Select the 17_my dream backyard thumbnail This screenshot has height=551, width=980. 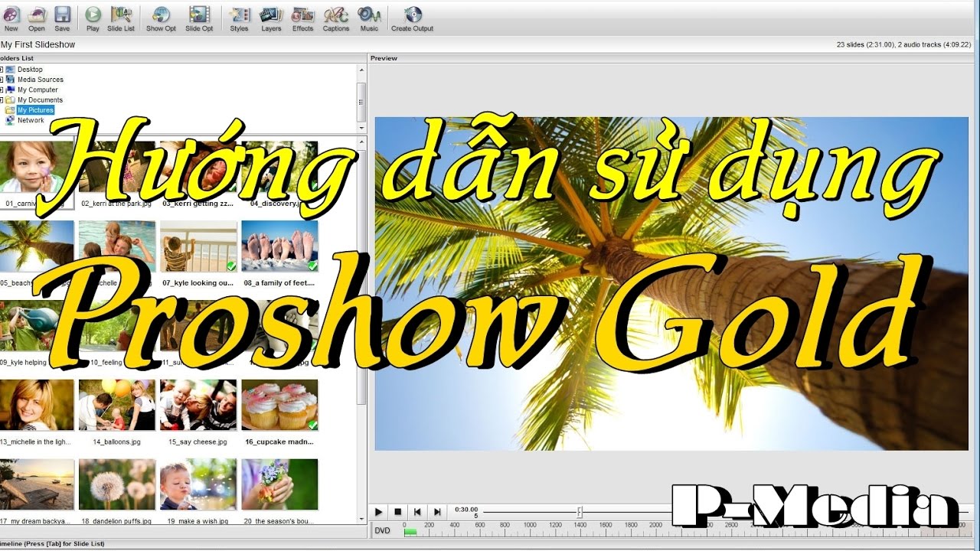37,484
